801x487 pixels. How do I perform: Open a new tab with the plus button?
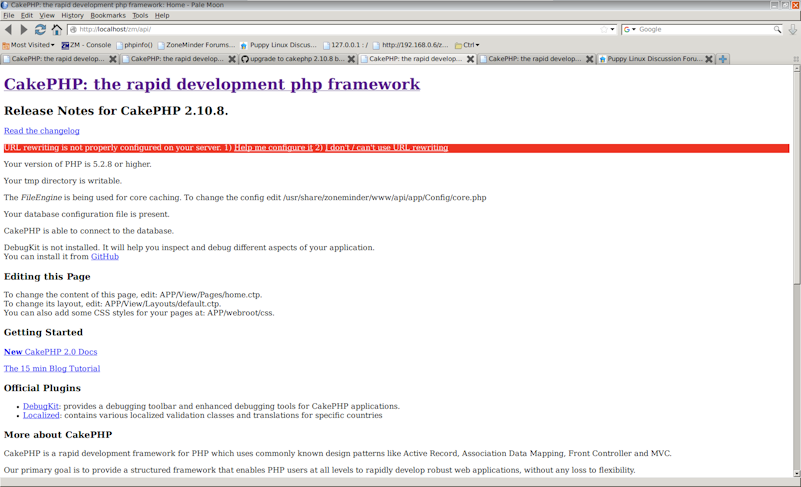point(723,59)
